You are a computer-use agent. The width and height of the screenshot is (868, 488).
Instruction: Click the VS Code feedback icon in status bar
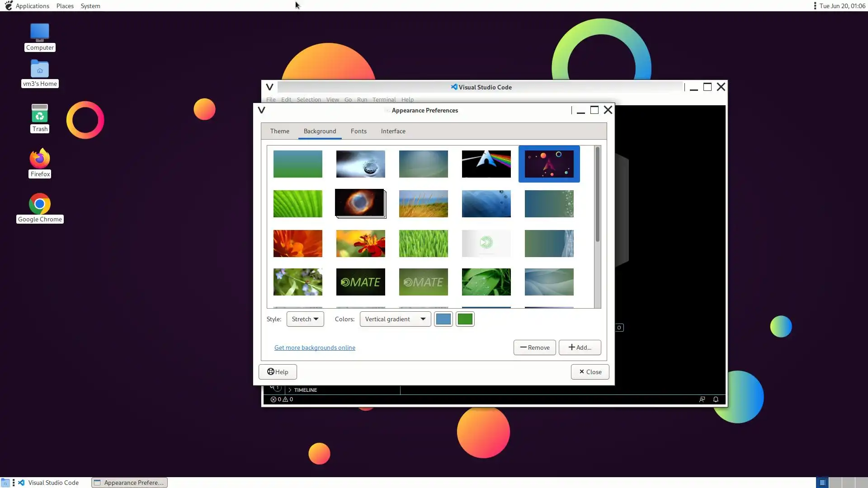702,399
